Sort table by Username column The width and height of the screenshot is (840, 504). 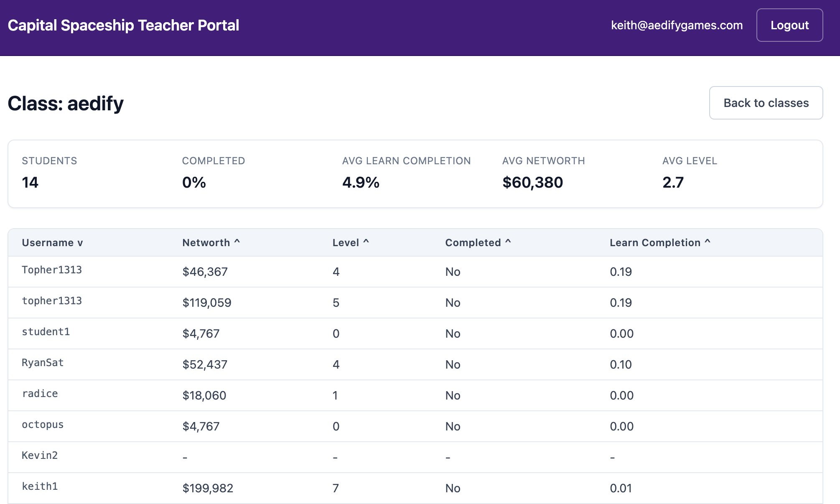[52, 243]
